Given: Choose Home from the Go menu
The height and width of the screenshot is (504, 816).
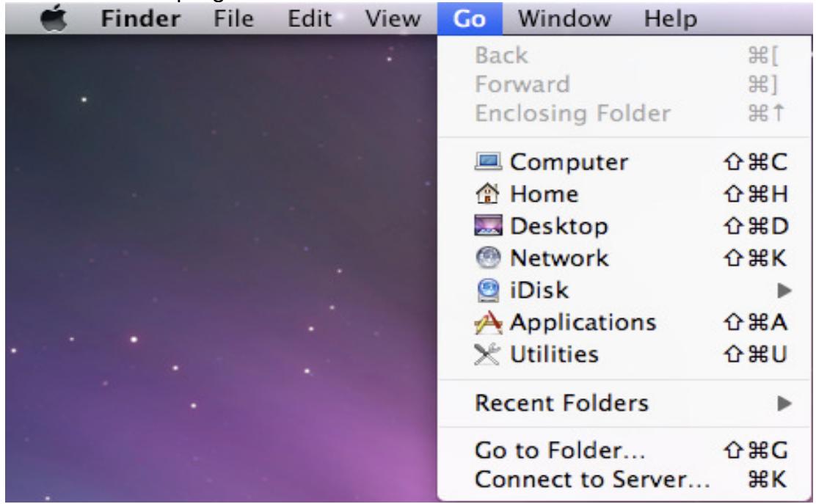Looking at the screenshot, I should (624, 194).
